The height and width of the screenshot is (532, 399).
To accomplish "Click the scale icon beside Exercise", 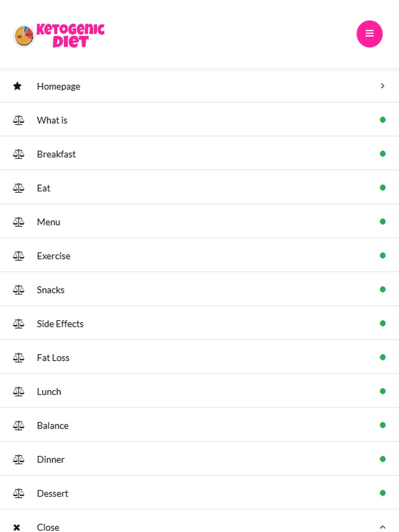I will tap(19, 256).
